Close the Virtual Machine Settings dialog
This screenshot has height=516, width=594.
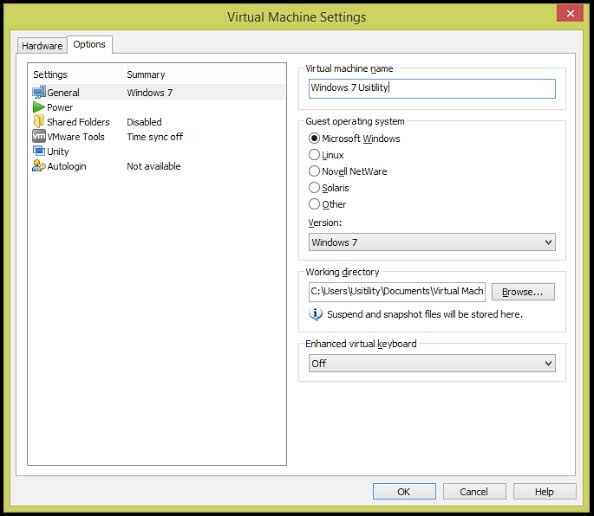tap(570, 14)
